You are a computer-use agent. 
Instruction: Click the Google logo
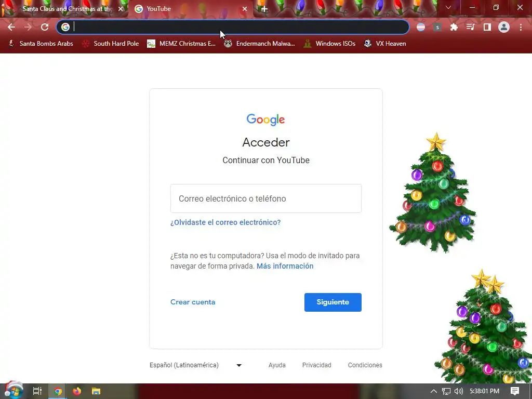click(x=265, y=120)
